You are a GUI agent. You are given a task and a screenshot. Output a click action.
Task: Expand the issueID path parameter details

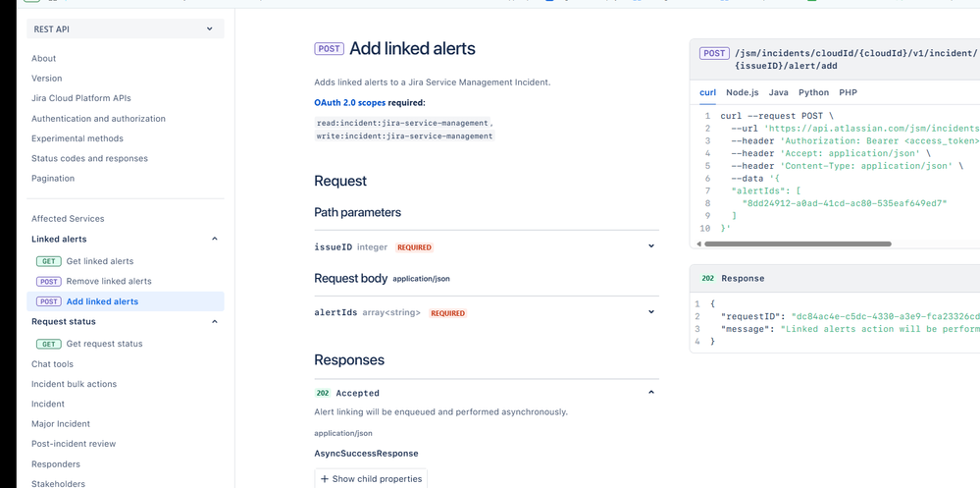click(x=651, y=245)
